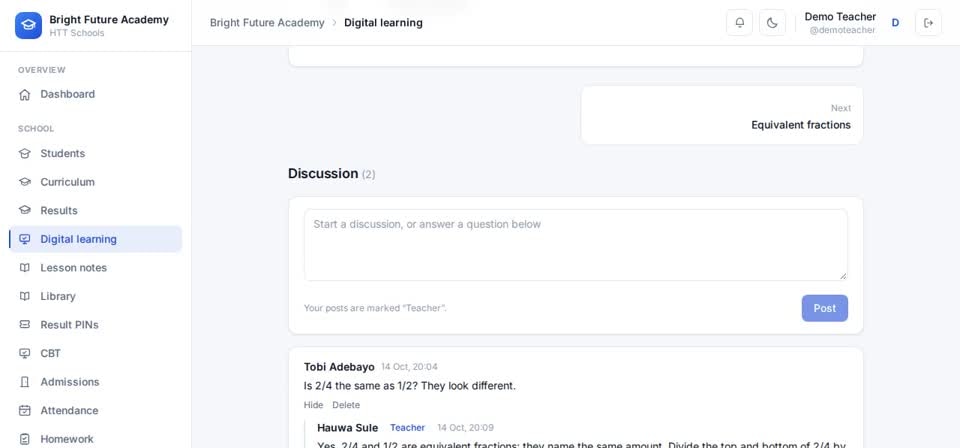Open the Library page

pyautogui.click(x=96, y=296)
